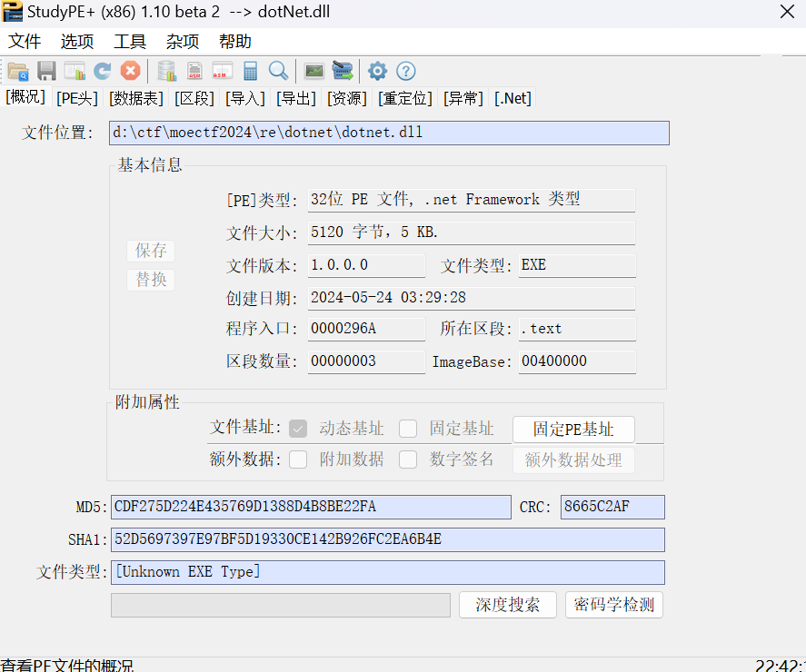Open the ASM document icon

[194, 71]
